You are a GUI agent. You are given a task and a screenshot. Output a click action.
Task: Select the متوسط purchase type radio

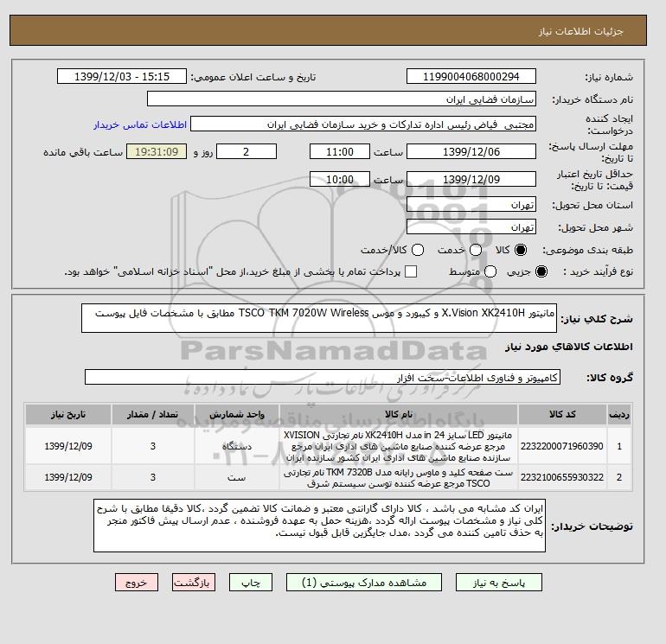490,271
